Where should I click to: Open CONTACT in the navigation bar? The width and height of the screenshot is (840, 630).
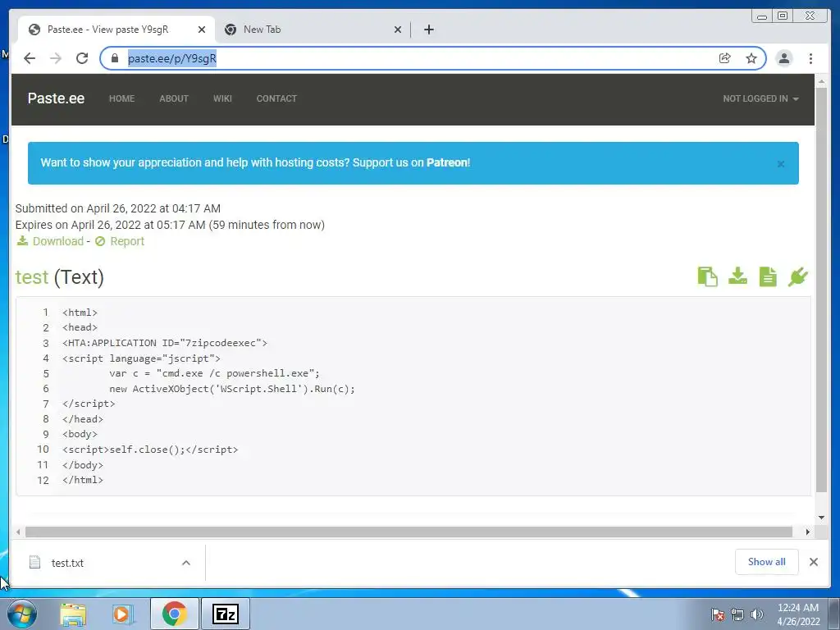(276, 98)
